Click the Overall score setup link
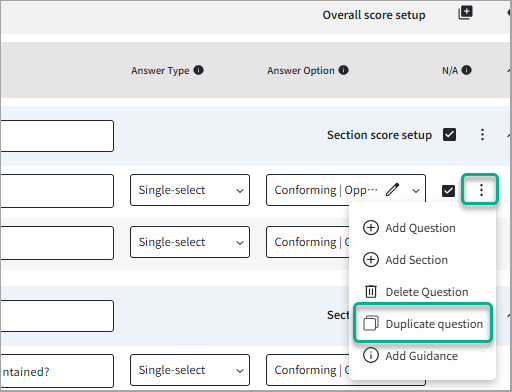The height and width of the screenshot is (392, 512). pyautogui.click(x=374, y=15)
